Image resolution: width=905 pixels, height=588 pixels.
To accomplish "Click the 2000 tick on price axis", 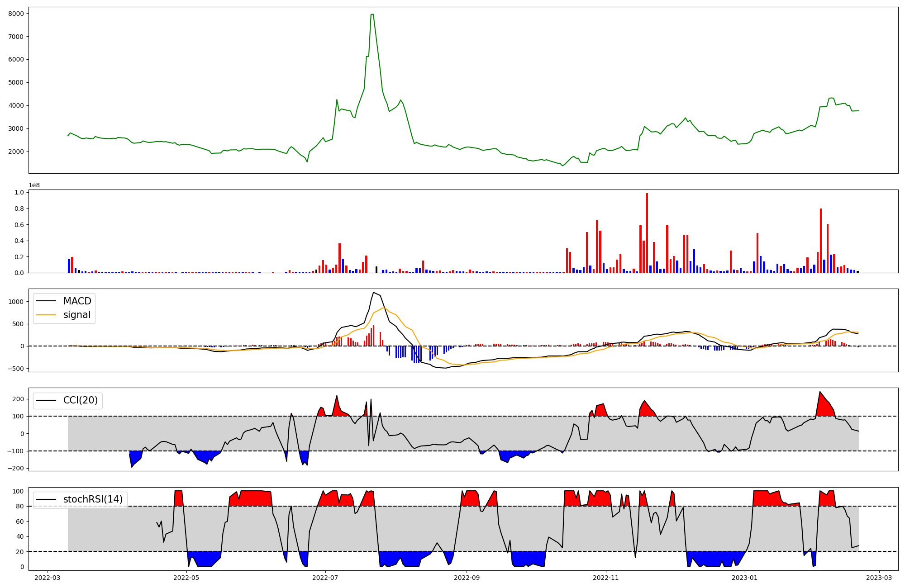I will pyautogui.click(x=16, y=152).
